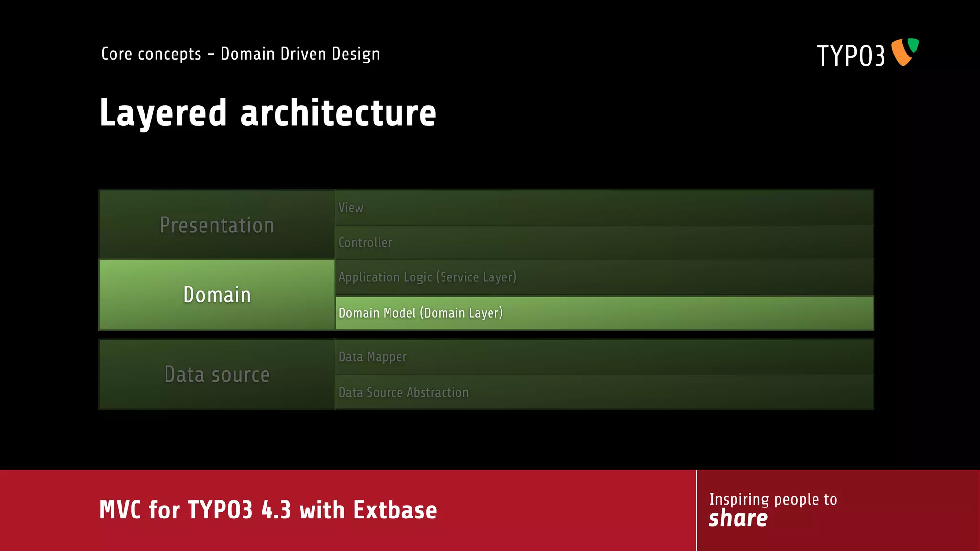Select the highlighted Domain layer block
980x551 pixels.
point(217,295)
